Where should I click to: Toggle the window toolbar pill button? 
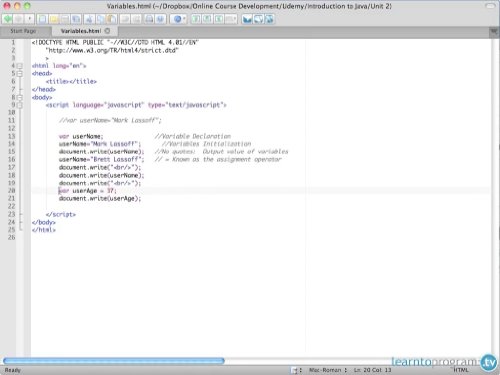(x=490, y=6)
